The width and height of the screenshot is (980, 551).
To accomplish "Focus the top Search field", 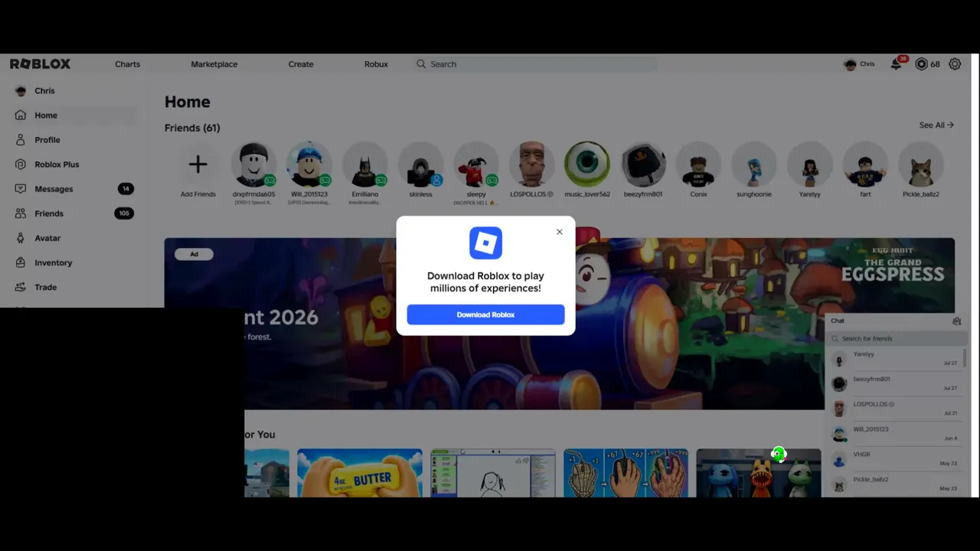I will point(534,64).
